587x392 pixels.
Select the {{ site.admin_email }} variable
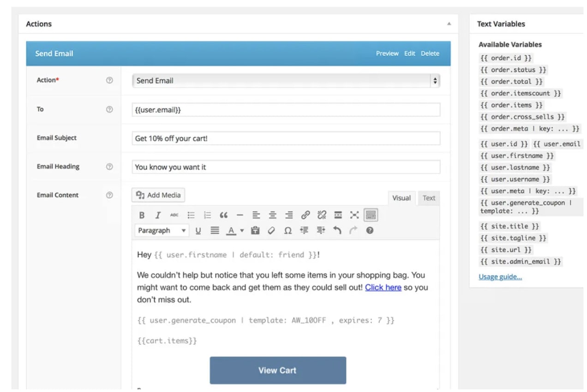tap(521, 262)
